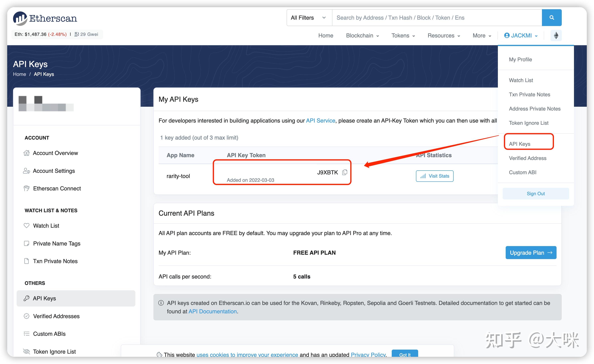Click the API Keys key icon in sidebar
594x364 pixels.
26,299
